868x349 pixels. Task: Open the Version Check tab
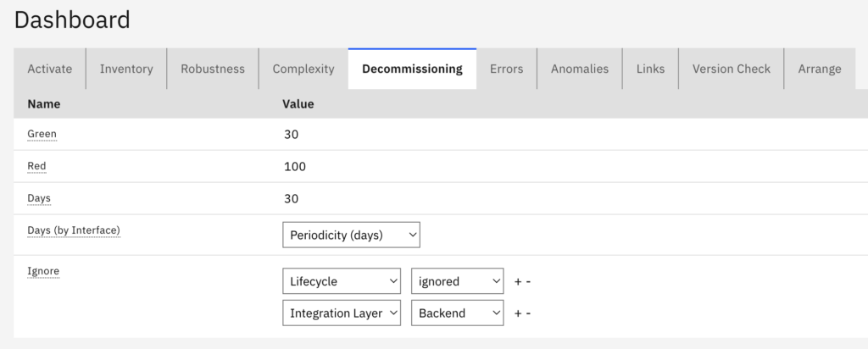pos(731,69)
